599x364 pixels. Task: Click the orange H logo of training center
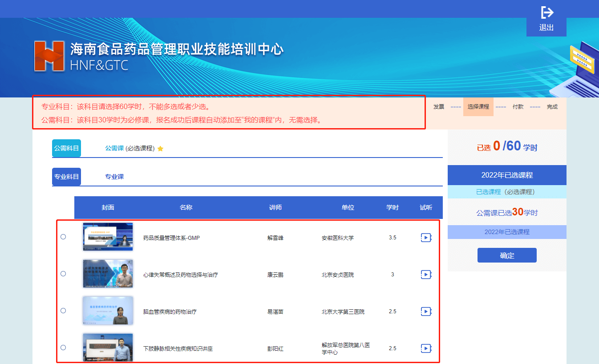(x=49, y=56)
